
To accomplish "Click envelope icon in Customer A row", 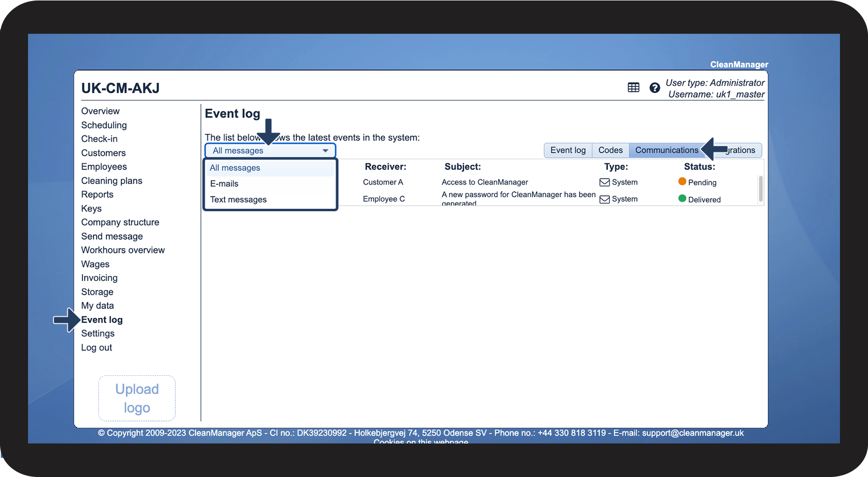I will point(605,182).
